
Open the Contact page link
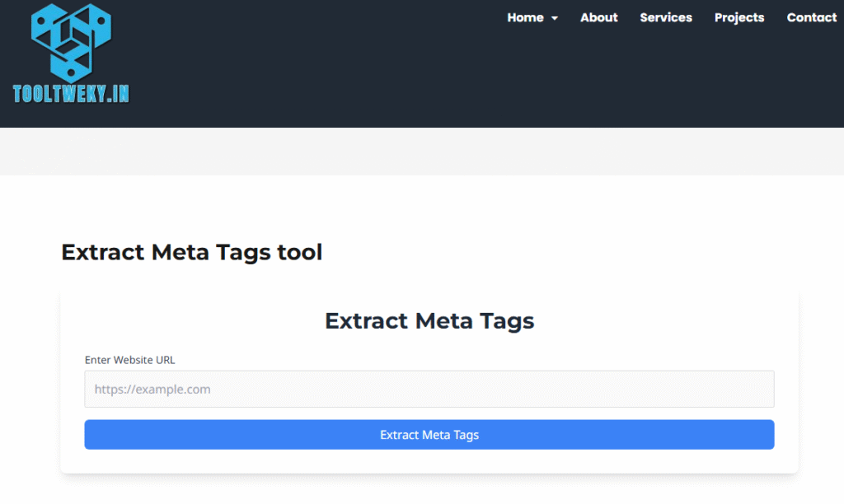click(x=811, y=17)
